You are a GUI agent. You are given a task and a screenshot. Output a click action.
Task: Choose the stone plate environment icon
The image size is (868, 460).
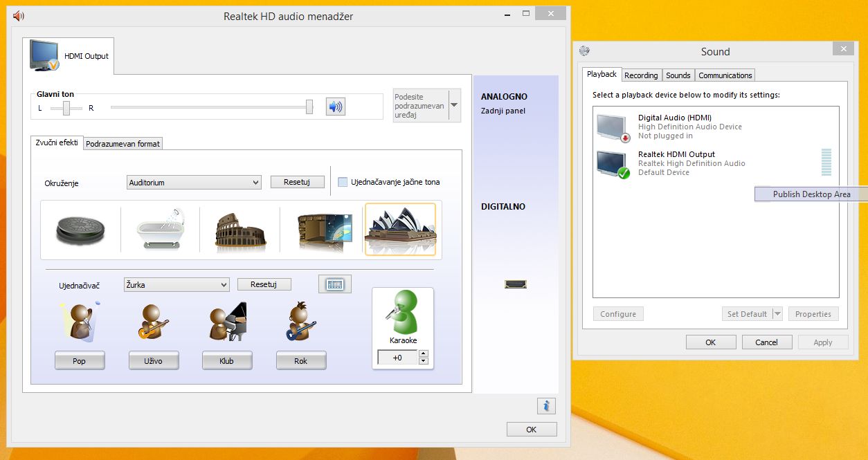[80, 229]
